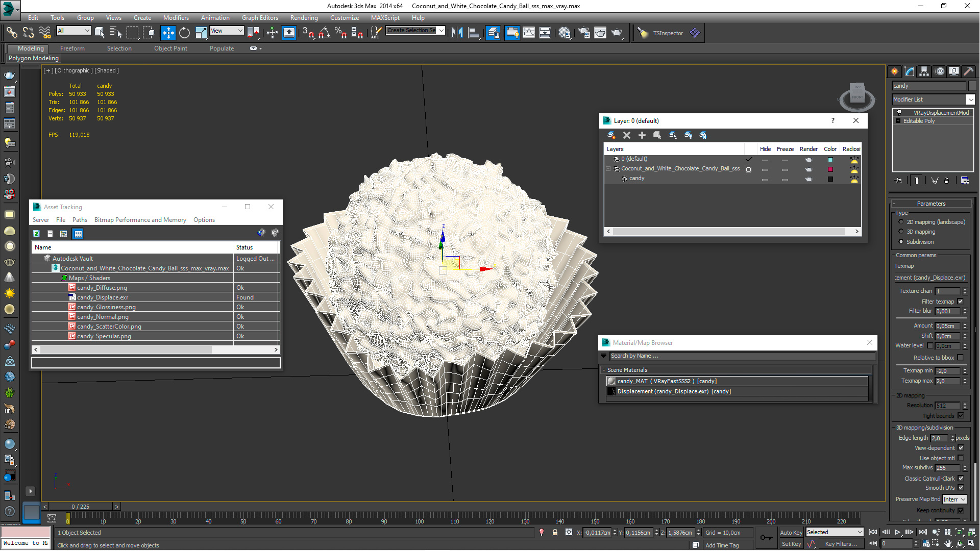Screen dimensions: 980x551
Task: Click the Rendered Frame Window icon
Action: [x=600, y=33]
